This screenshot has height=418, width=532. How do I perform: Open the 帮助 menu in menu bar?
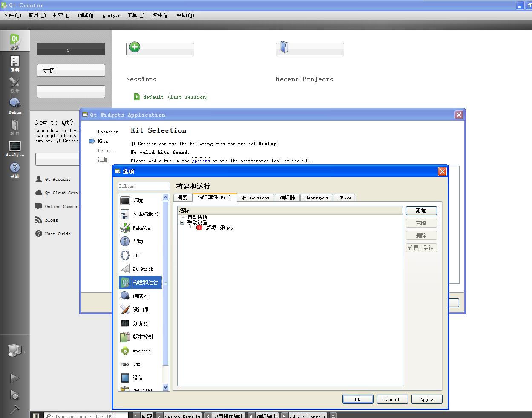[x=185, y=15]
